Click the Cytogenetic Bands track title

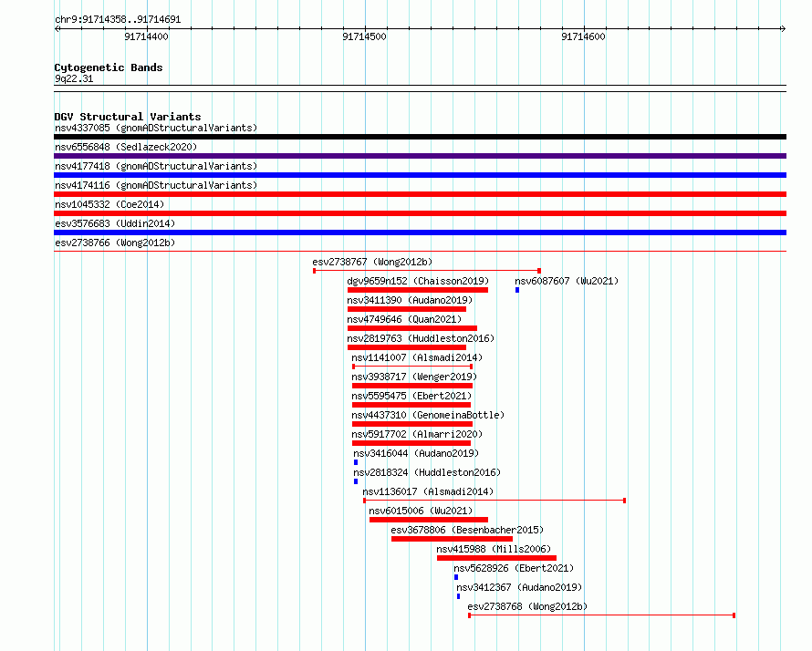[109, 67]
